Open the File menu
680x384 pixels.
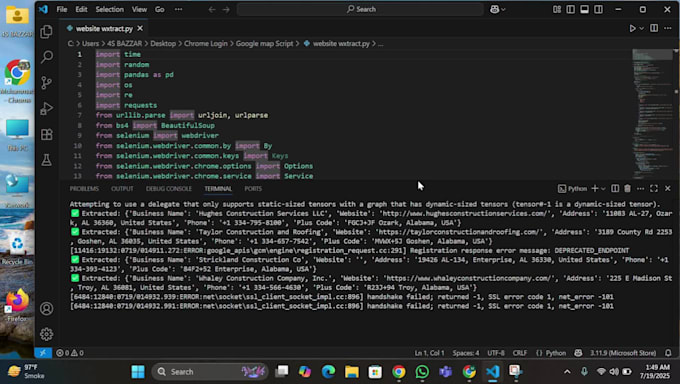coord(62,9)
